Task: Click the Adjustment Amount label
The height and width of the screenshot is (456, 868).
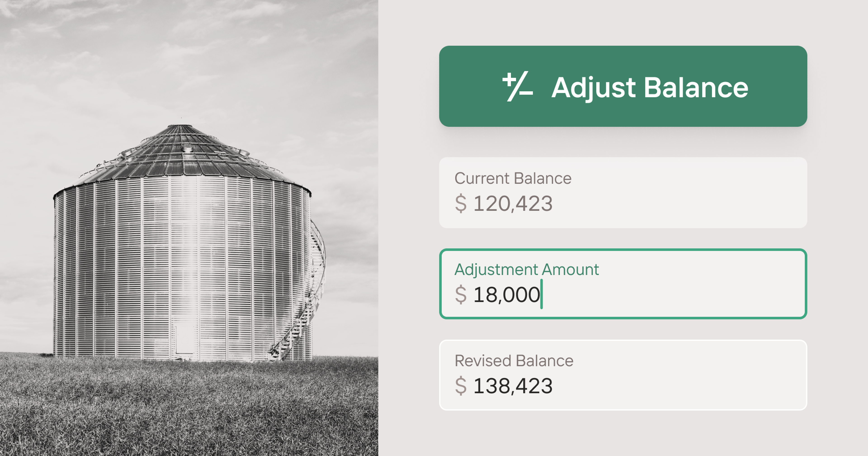Action: (x=526, y=270)
